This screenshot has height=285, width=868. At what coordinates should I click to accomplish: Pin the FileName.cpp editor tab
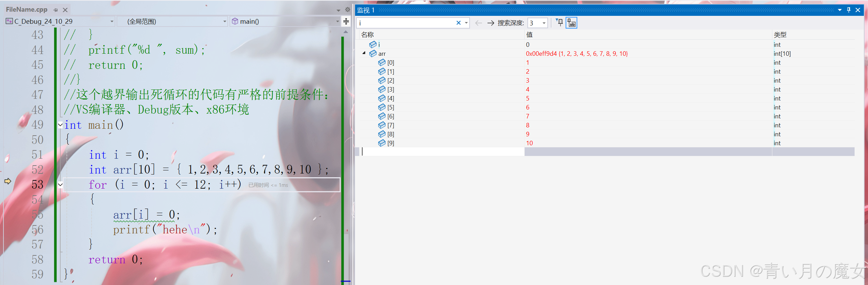56,10
